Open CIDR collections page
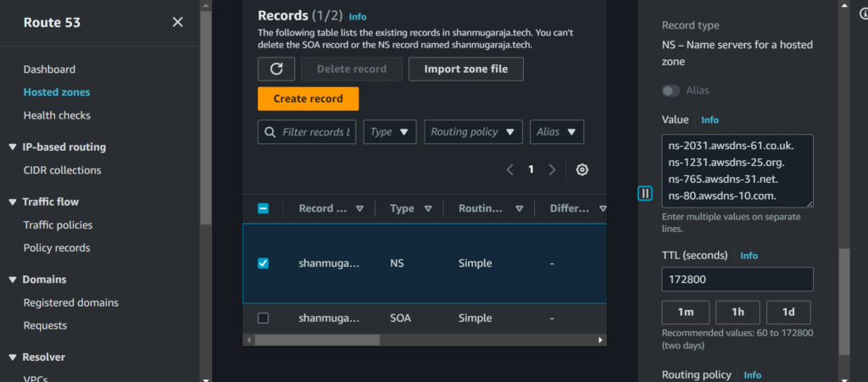Viewport: 868px width, 382px height. coord(62,170)
